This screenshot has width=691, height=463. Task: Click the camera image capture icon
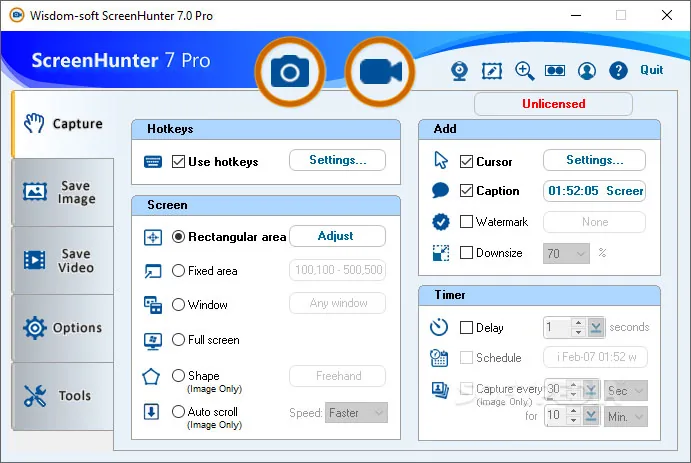pyautogui.click(x=290, y=71)
